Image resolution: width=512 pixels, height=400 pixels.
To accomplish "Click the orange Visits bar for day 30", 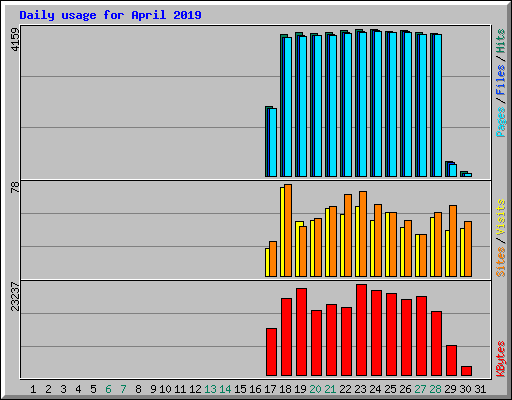I will pos(468,249).
